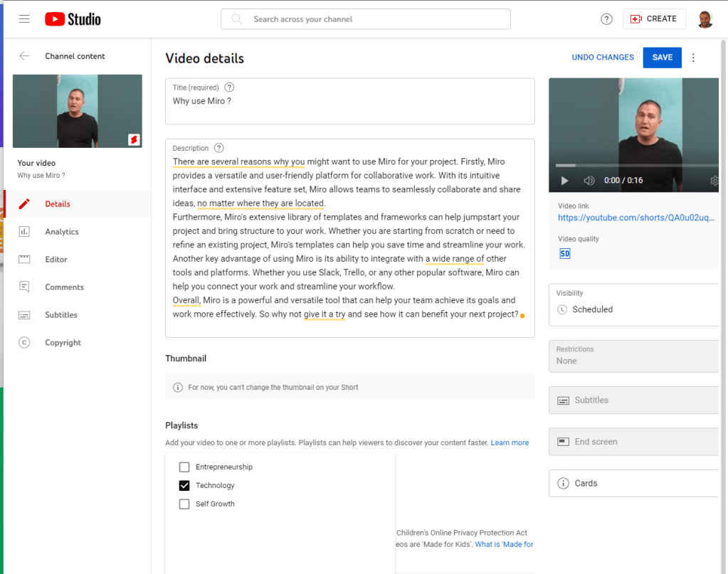
Task: Click the left sidebar video thumbnail
Action: click(x=78, y=112)
